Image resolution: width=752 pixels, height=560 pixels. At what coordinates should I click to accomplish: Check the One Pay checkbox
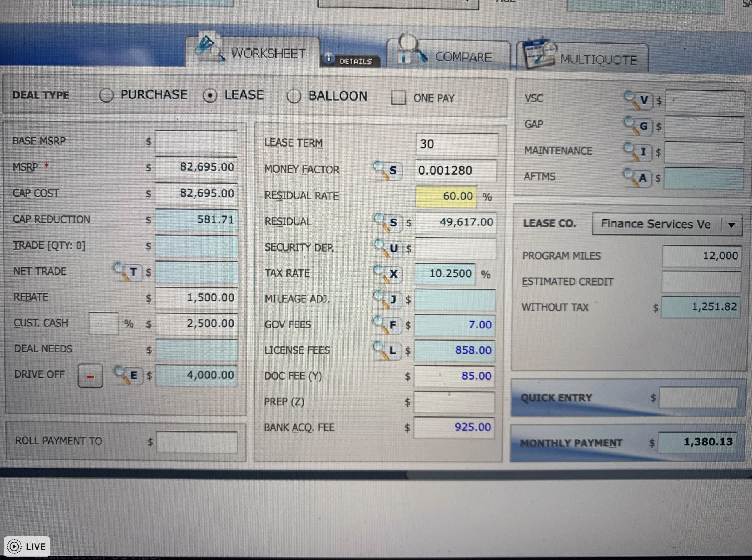[398, 98]
